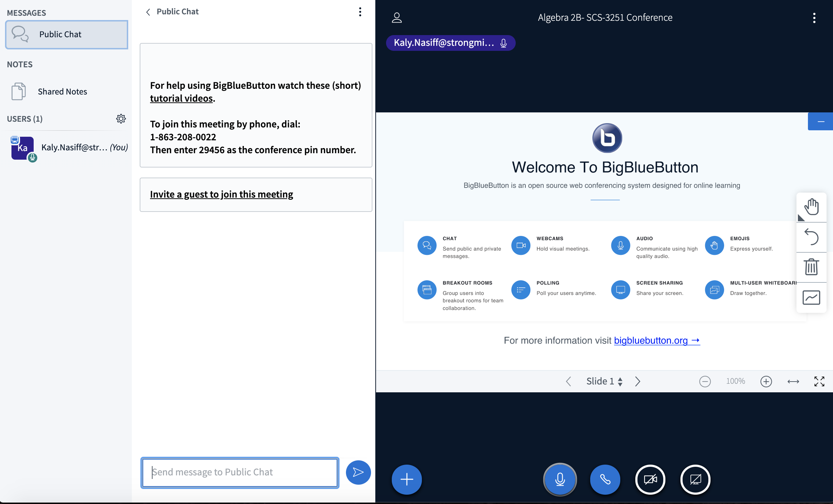Click the Welcome To BigBlueButton heading

point(605,167)
